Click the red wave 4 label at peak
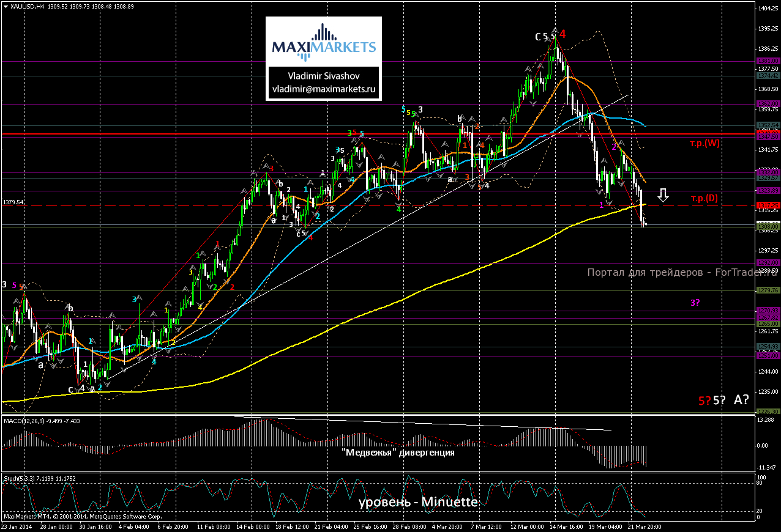This screenshot has height=532, width=781. pyautogui.click(x=562, y=34)
